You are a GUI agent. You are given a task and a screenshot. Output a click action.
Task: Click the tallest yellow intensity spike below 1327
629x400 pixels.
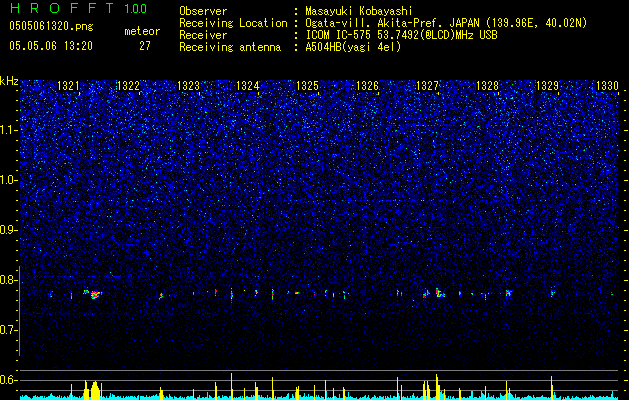coord(437,386)
